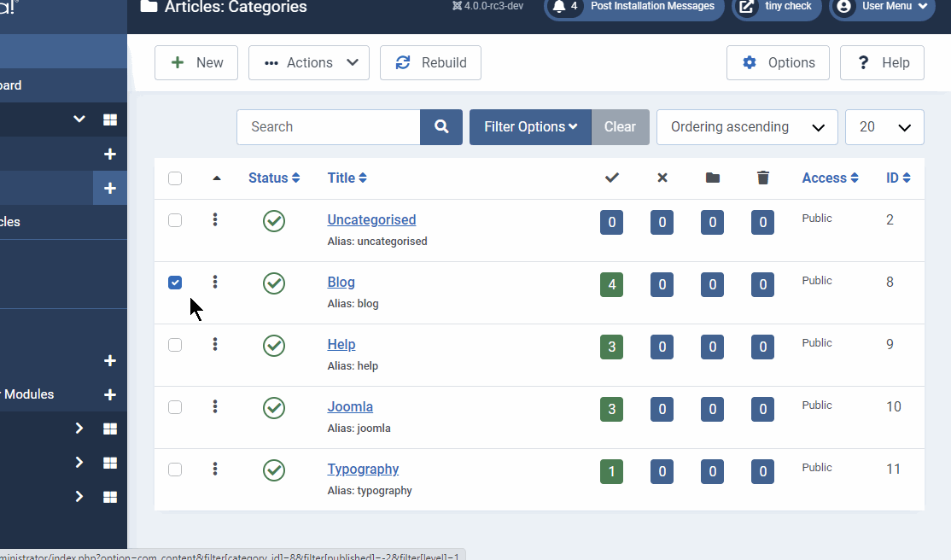Open Help published articles count 3
Screen dimensions: 951x560
(x=611, y=347)
